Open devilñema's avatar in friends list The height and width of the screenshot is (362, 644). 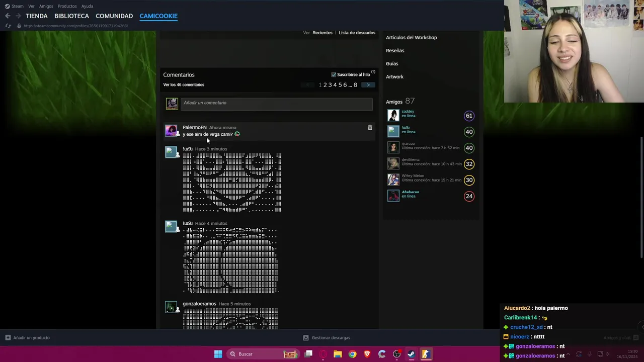pyautogui.click(x=393, y=164)
